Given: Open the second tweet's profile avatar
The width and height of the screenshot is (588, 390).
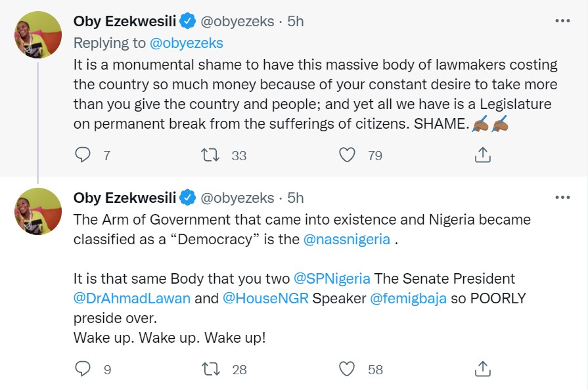Looking at the screenshot, I should point(38,211).
